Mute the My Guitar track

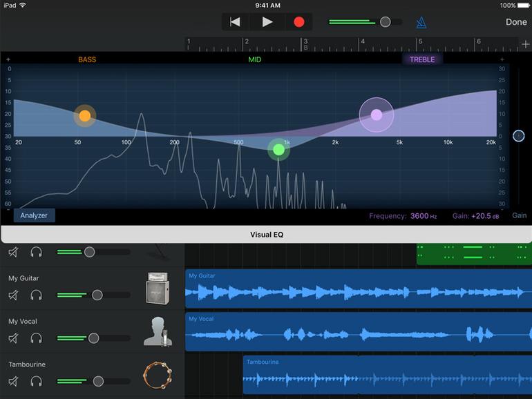[x=13, y=295]
